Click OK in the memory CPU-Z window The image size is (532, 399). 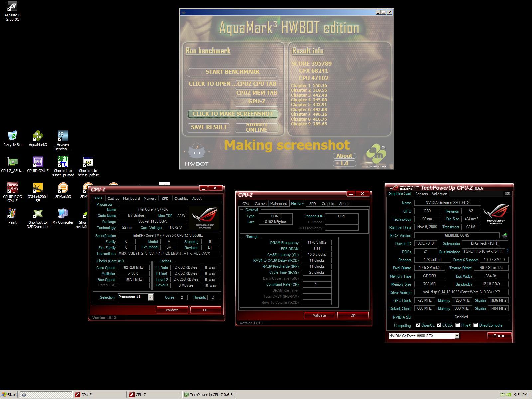point(353,315)
